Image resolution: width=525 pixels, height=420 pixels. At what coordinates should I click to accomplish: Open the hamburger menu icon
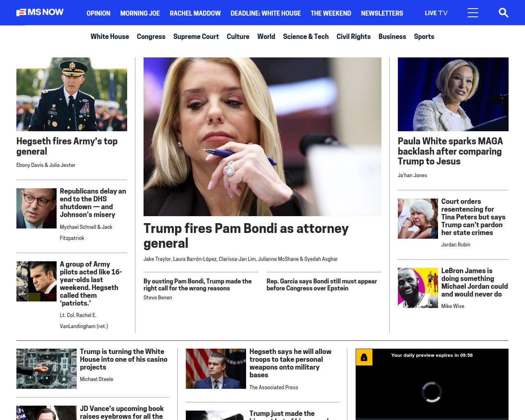click(473, 13)
